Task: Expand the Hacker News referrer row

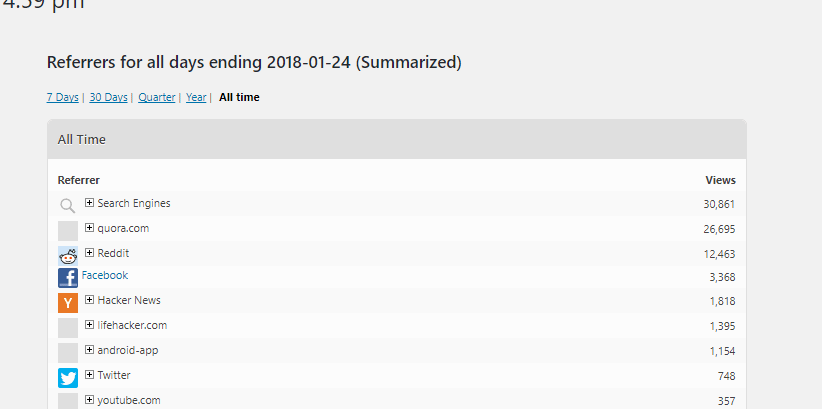Action: [89, 299]
